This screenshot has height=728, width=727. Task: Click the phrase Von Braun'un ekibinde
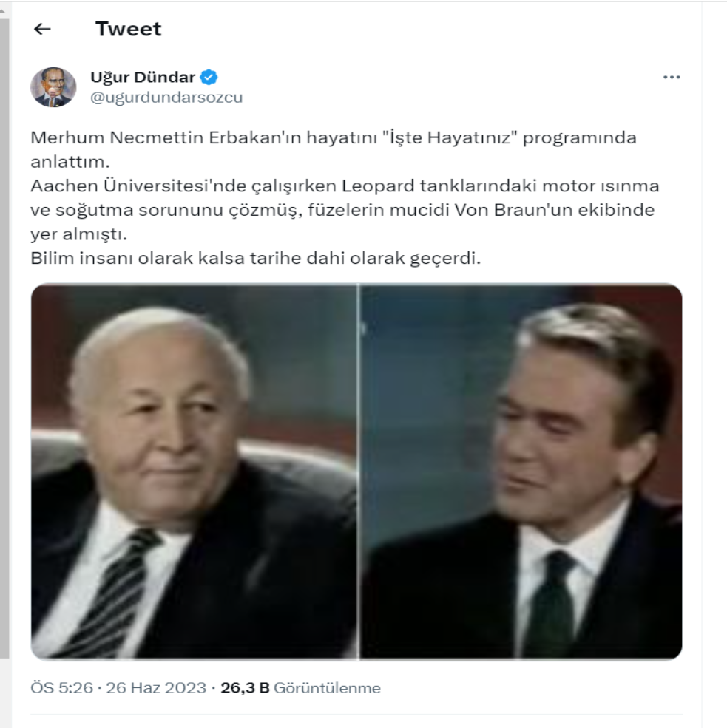[554, 210]
